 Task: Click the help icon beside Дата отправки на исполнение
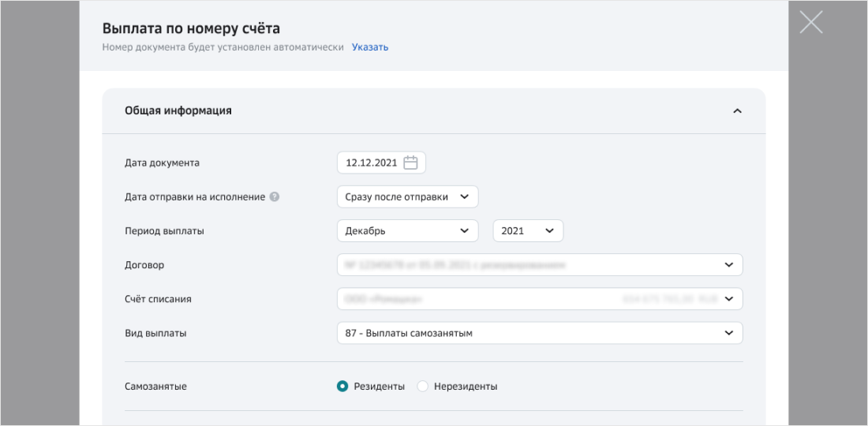coord(275,196)
